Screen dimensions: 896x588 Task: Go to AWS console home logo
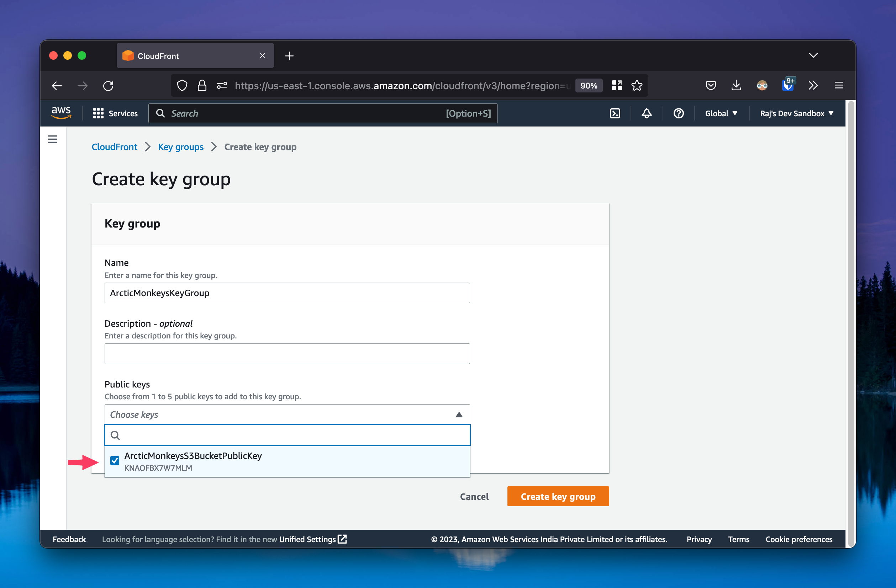pyautogui.click(x=61, y=112)
